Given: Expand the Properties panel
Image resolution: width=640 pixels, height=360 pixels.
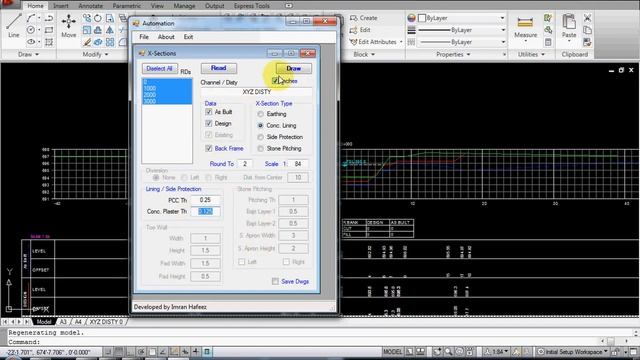Looking at the screenshot, I should pyautogui.click(x=453, y=54).
